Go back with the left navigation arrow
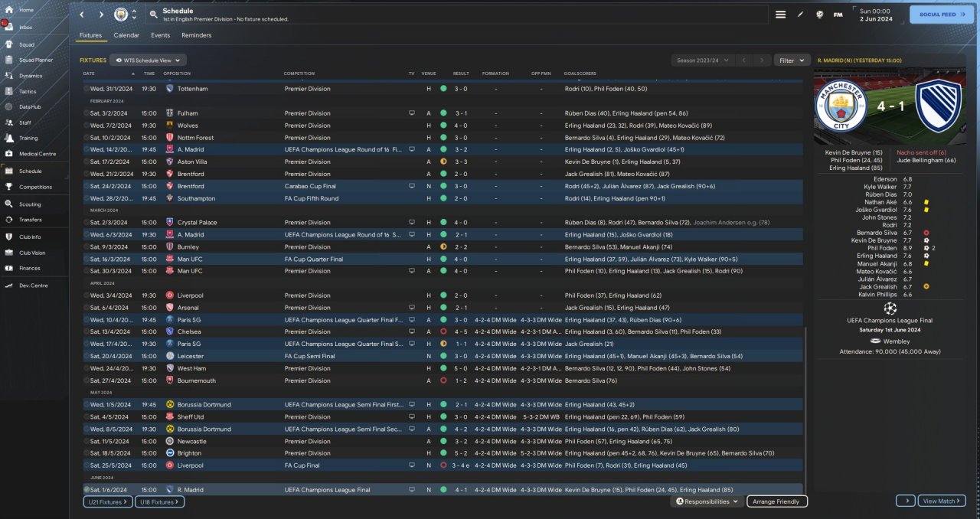980x519 pixels. tap(82, 15)
